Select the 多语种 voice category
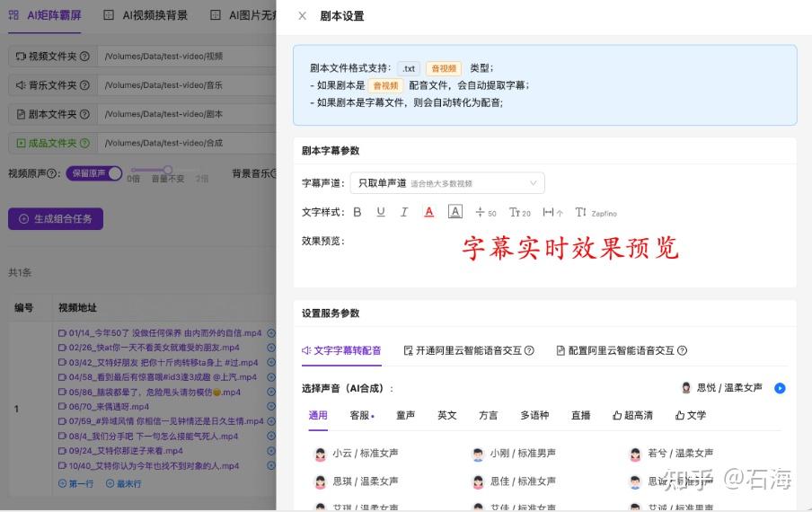Image resolution: width=812 pixels, height=512 pixels. pos(534,415)
